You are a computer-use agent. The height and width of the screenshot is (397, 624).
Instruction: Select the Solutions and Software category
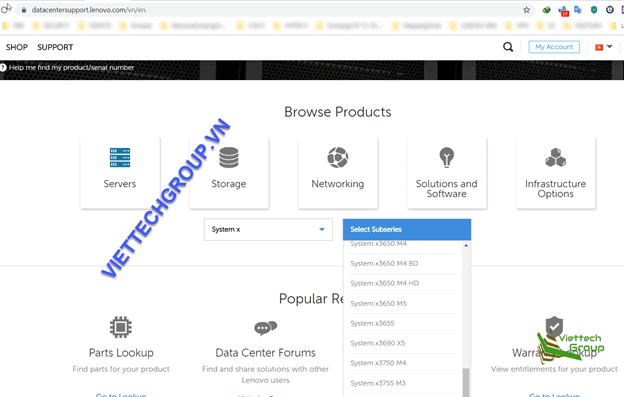tap(447, 173)
